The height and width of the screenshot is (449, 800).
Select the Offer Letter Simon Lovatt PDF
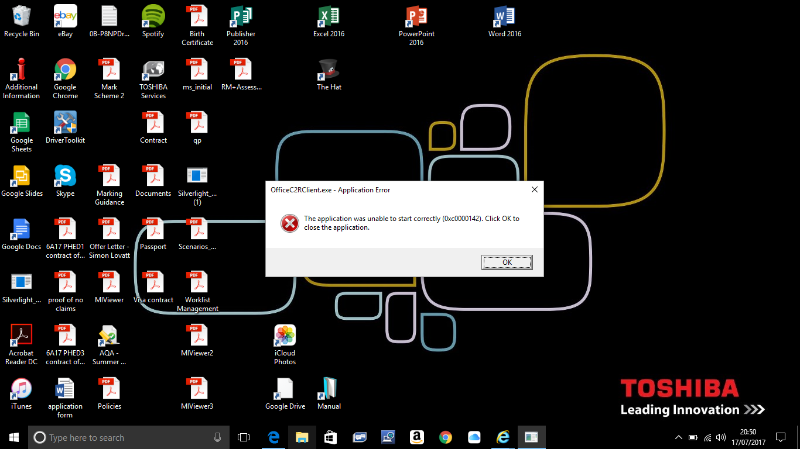click(x=109, y=238)
